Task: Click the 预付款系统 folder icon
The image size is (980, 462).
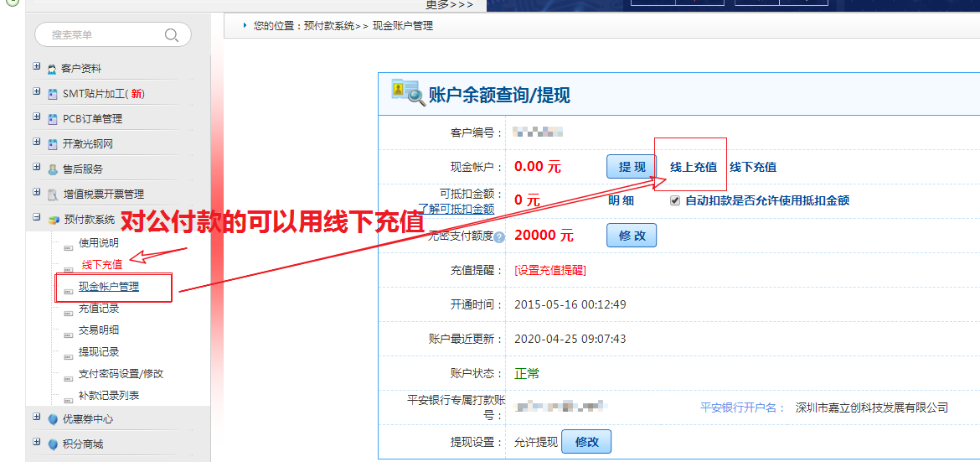Action: pos(53,220)
